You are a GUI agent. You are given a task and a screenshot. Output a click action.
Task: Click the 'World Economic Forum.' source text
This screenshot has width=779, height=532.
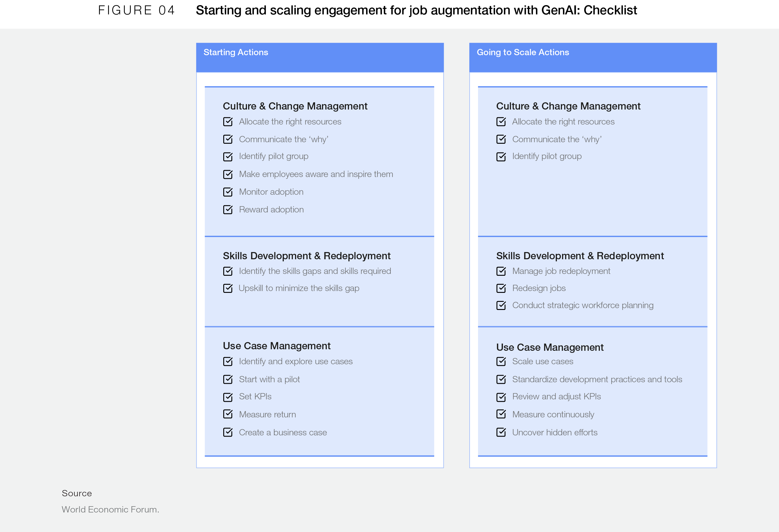(x=110, y=509)
